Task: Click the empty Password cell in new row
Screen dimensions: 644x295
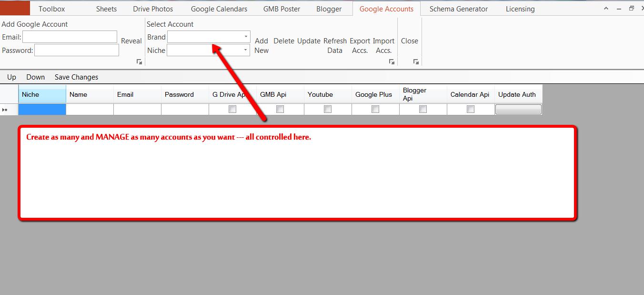Action: 185,110
